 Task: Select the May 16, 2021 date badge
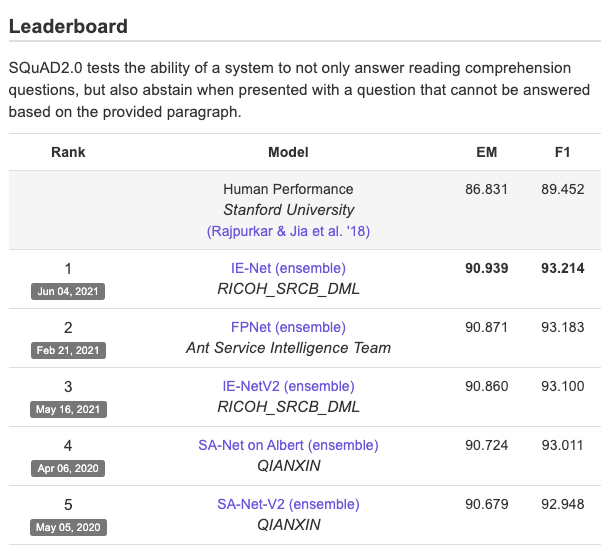[68, 409]
